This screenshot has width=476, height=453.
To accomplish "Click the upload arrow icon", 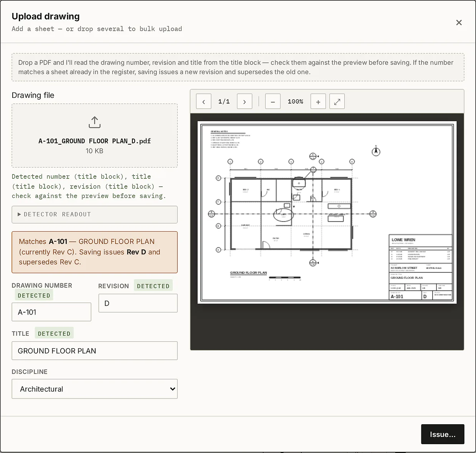I will tap(94, 122).
